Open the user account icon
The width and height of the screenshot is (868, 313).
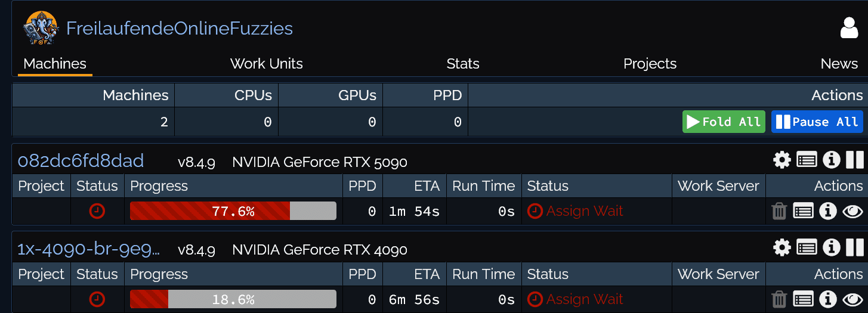pyautogui.click(x=849, y=28)
